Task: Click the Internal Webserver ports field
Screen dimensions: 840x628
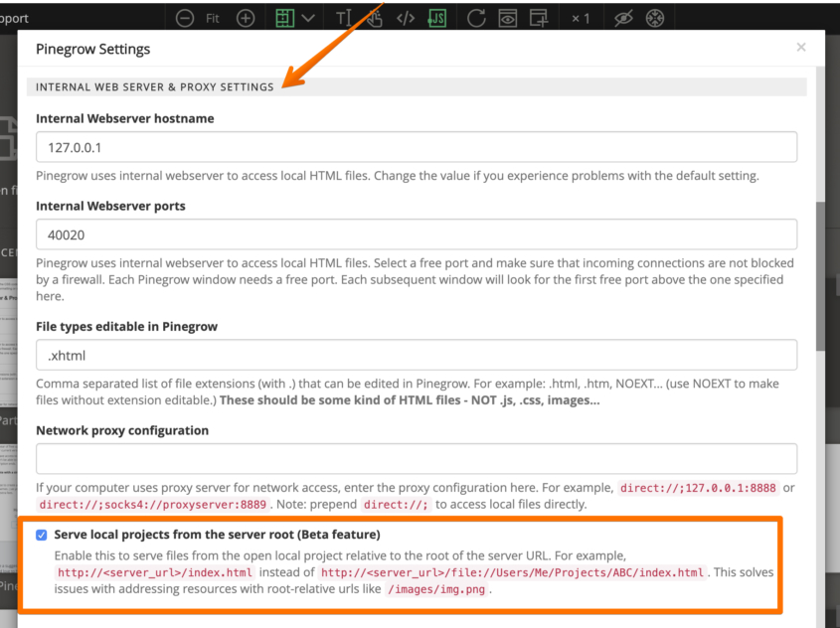Action: pyautogui.click(x=417, y=234)
